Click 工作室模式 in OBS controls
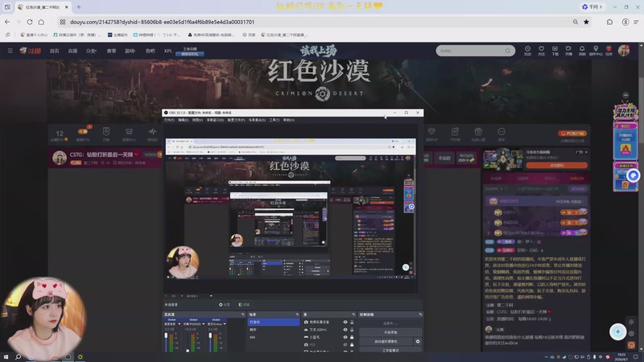This screenshot has width=644, height=362. click(x=390, y=350)
